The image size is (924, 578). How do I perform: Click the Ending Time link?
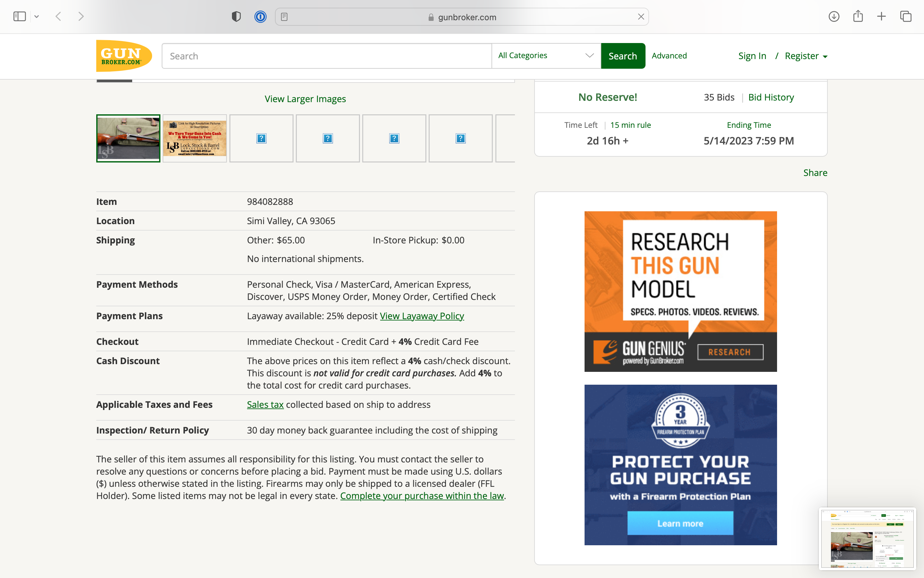(x=749, y=125)
